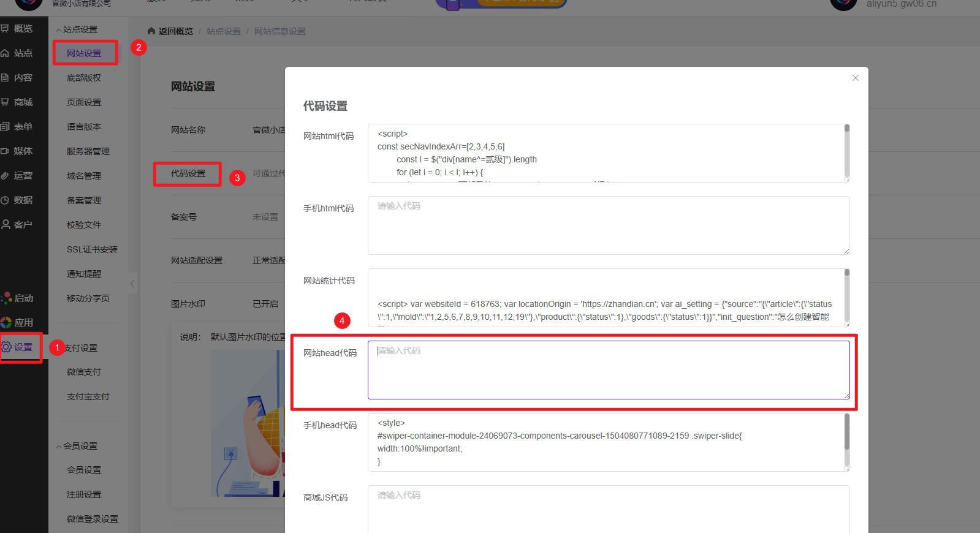Click into the 商城JS代码 text area
Screen dimensions: 980x533
pos(609,510)
